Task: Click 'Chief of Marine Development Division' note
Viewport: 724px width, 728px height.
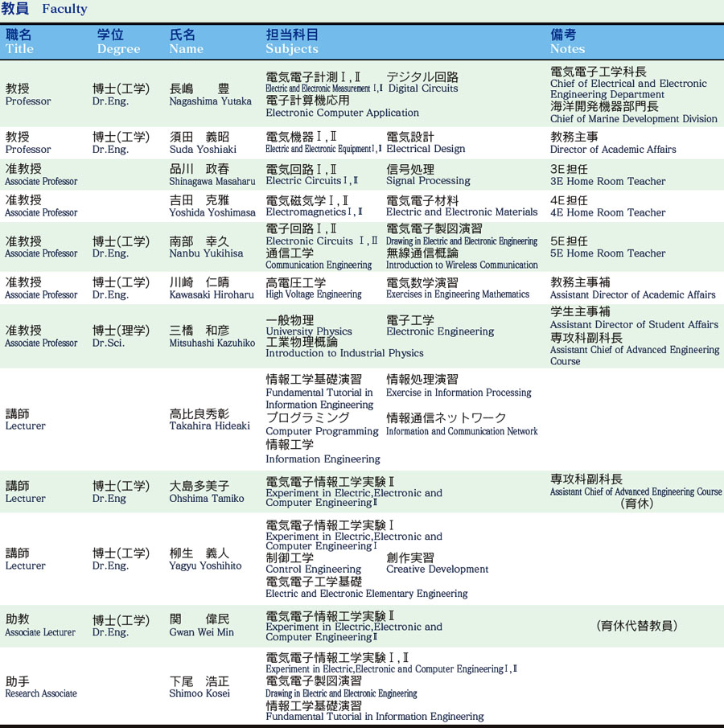Action: tap(634, 119)
